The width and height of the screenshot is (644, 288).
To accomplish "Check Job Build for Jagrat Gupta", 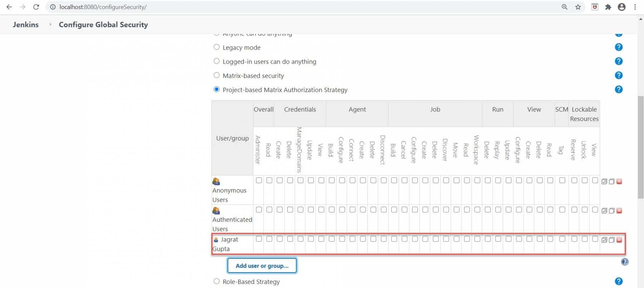I will (x=394, y=239).
